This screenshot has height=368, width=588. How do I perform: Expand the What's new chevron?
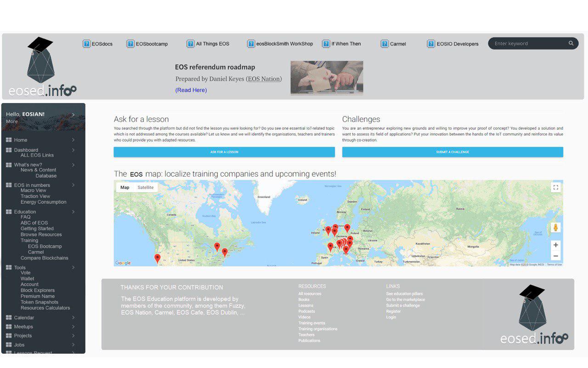click(73, 165)
